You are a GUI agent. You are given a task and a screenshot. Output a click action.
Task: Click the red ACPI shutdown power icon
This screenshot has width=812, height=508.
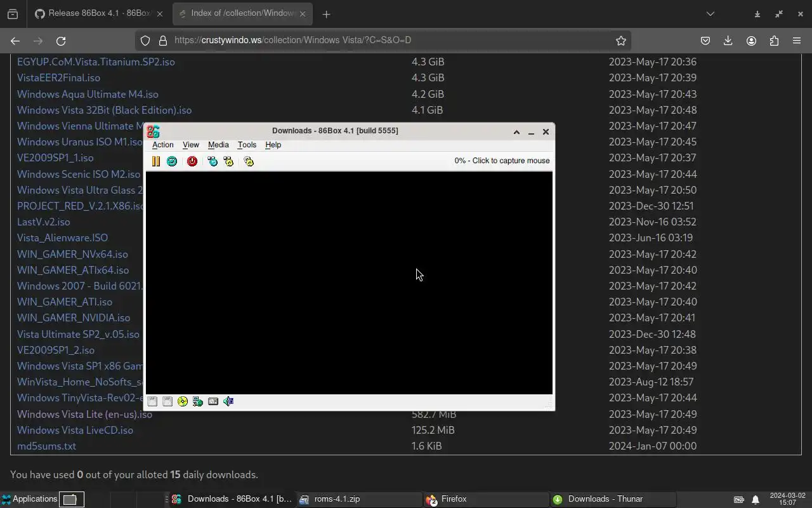192,161
